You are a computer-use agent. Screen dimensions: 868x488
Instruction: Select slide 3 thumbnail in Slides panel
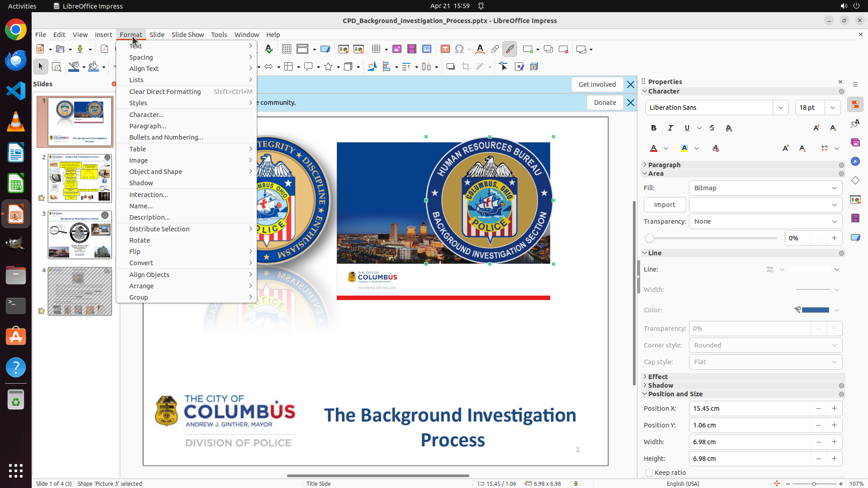(80, 235)
